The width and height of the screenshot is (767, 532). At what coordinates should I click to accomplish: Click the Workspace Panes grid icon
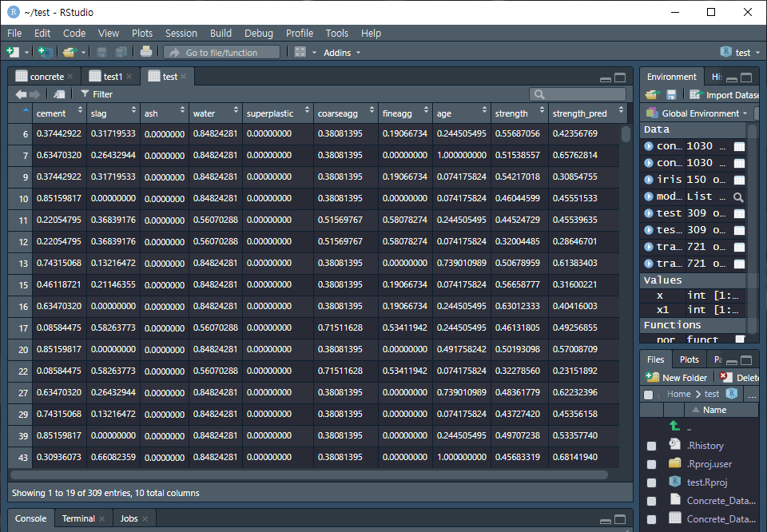tap(300, 52)
